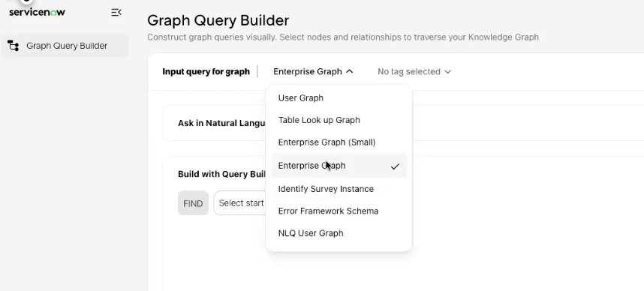Select the checked Enterprise Graph option
The image size is (644, 291).
pos(339,166)
